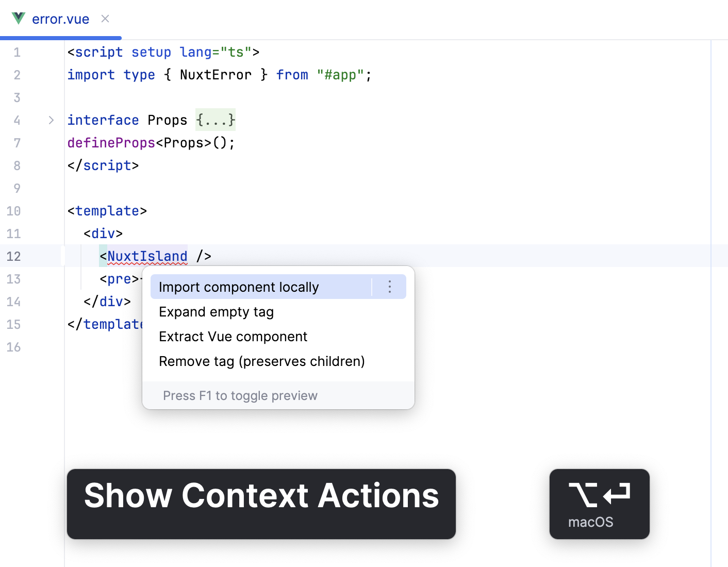
Task: Expand the collapsed Props interface chevron
Action: coord(51,120)
